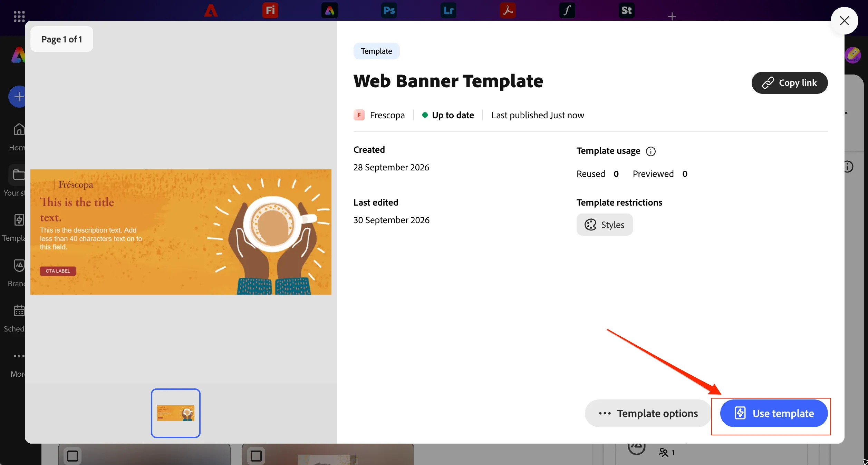The width and height of the screenshot is (868, 465).
Task: Click the Web Banner Template title
Action: [448, 81]
